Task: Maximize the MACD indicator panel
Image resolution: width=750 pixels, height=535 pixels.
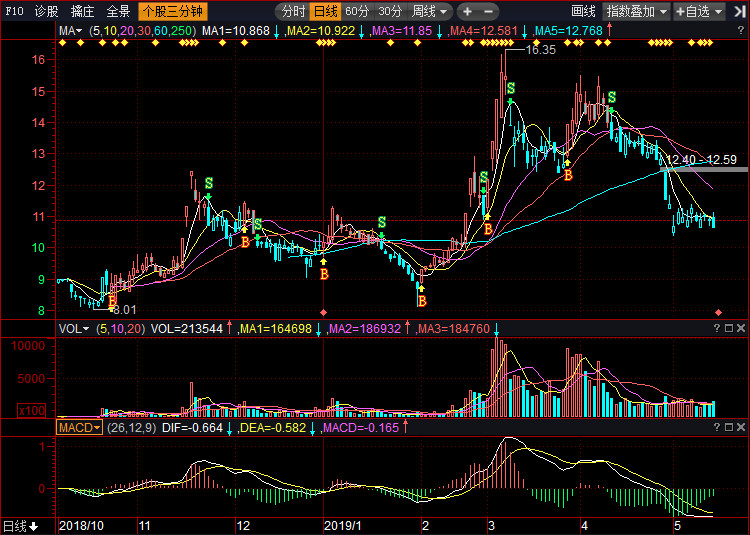Action: point(728,427)
